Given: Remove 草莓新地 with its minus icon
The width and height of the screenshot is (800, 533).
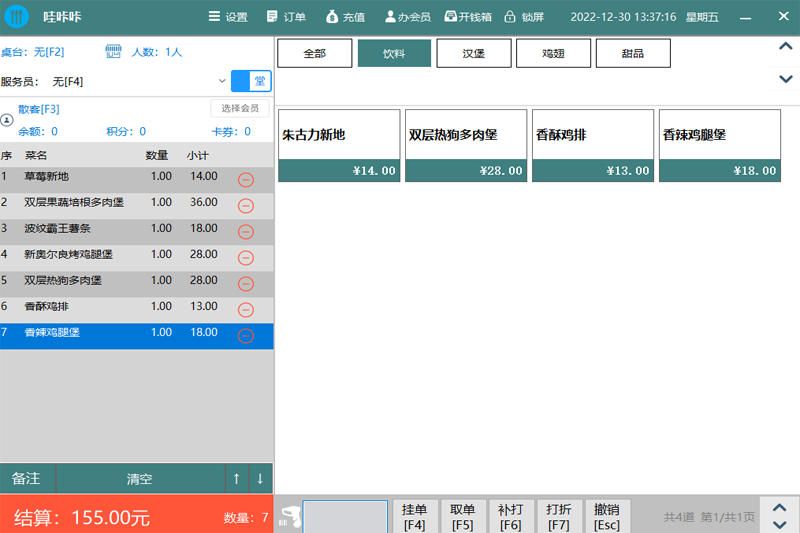Looking at the screenshot, I should (245, 180).
